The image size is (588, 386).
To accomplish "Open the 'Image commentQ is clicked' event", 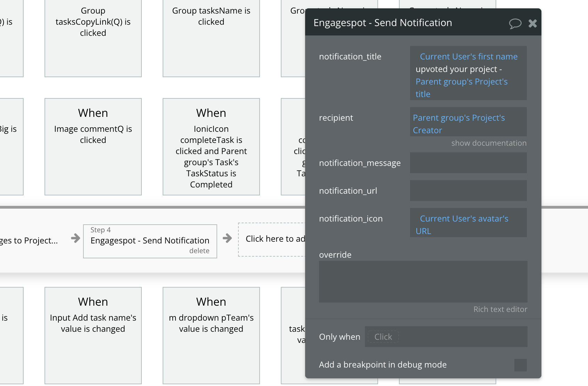I will click(x=93, y=147).
